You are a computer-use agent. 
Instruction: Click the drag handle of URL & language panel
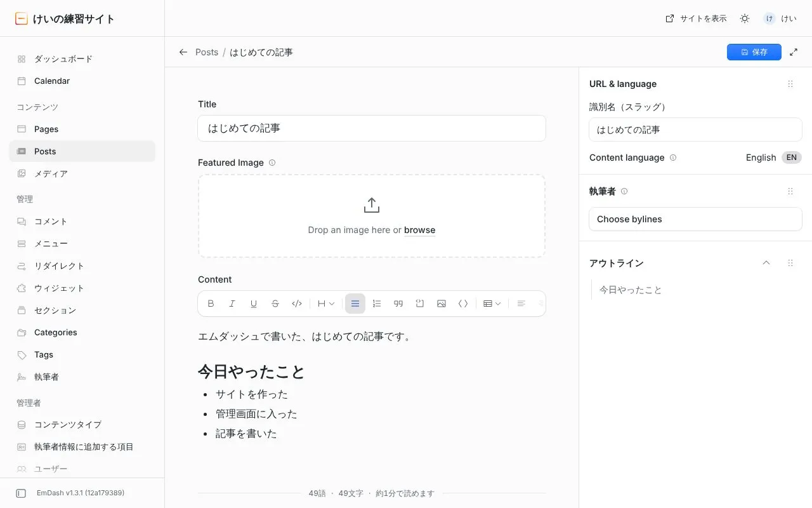(790, 84)
